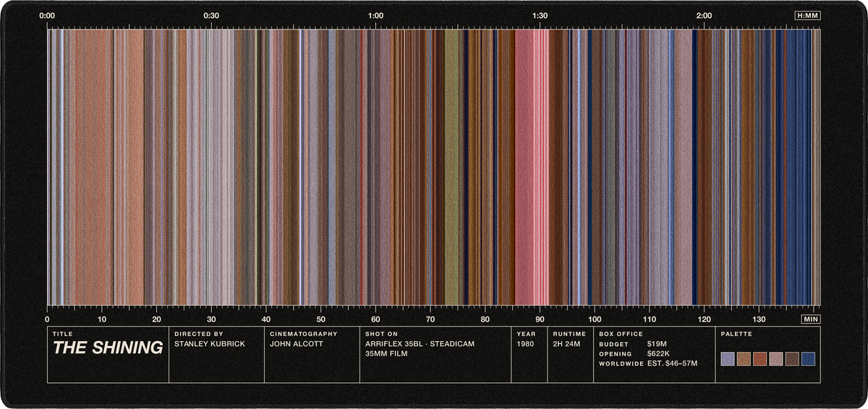This screenshot has height=409, width=868.
Task: Click the 1:30 top timeline marker
Action: point(540,15)
